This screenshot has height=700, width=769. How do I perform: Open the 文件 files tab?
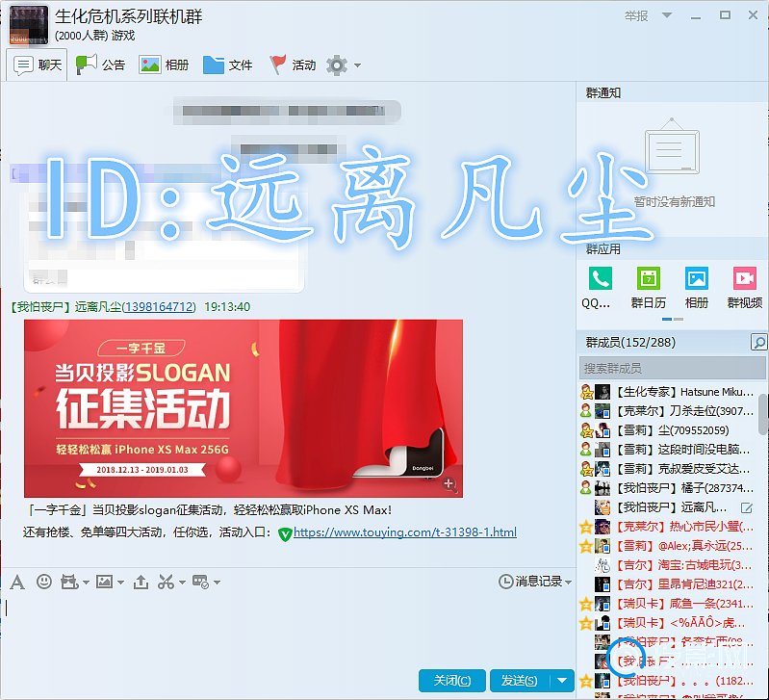click(227, 65)
